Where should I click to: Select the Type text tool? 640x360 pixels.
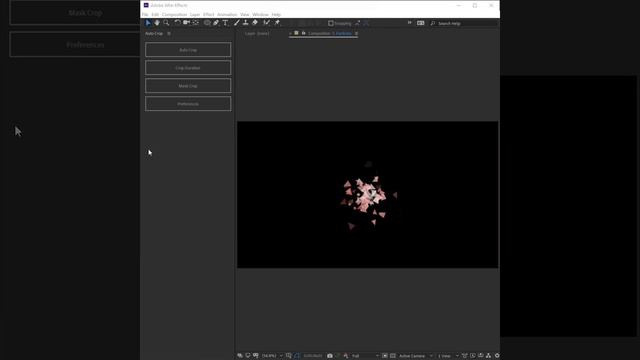pos(225,23)
